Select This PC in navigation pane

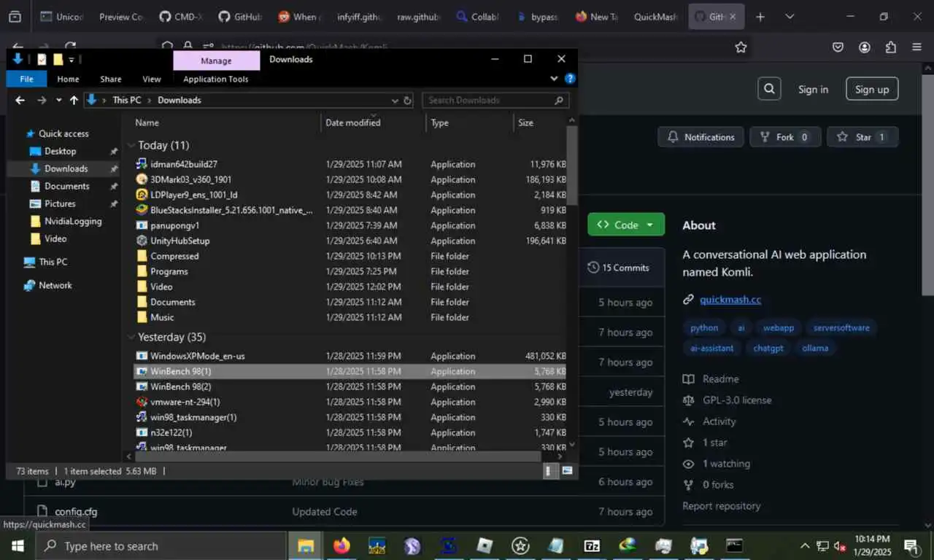tap(53, 262)
